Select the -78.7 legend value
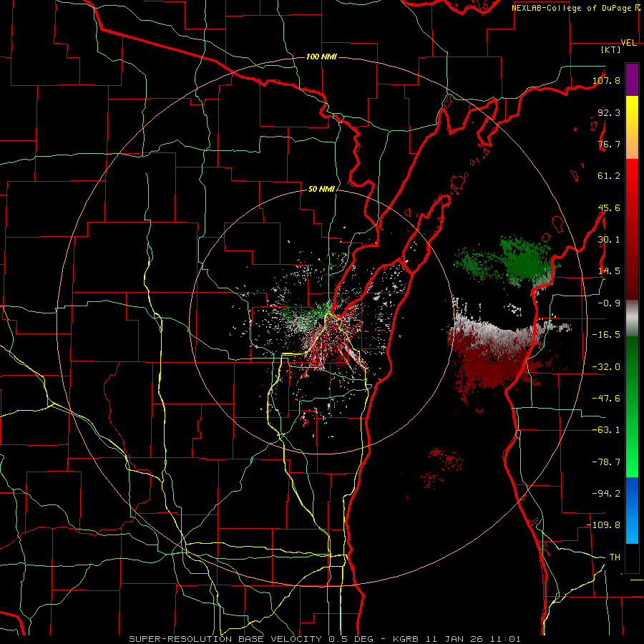 click(x=606, y=462)
